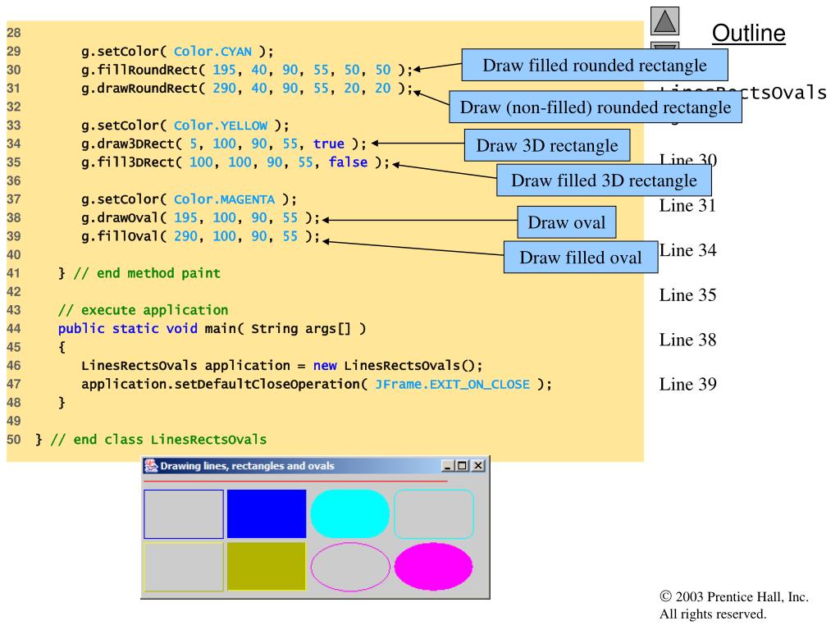Click the comment "// end method paint"
This screenshot has width=840, height=630.
(147, 273)
